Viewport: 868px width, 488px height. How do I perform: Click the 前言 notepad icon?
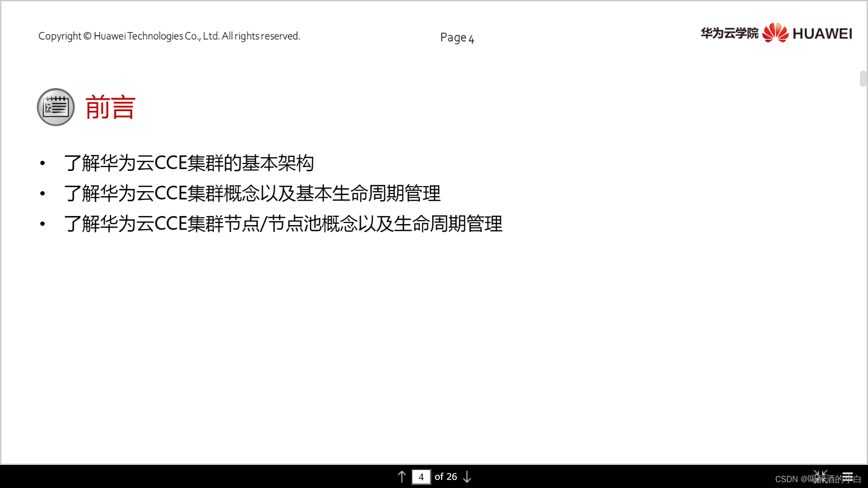click(x=56, y=107)
